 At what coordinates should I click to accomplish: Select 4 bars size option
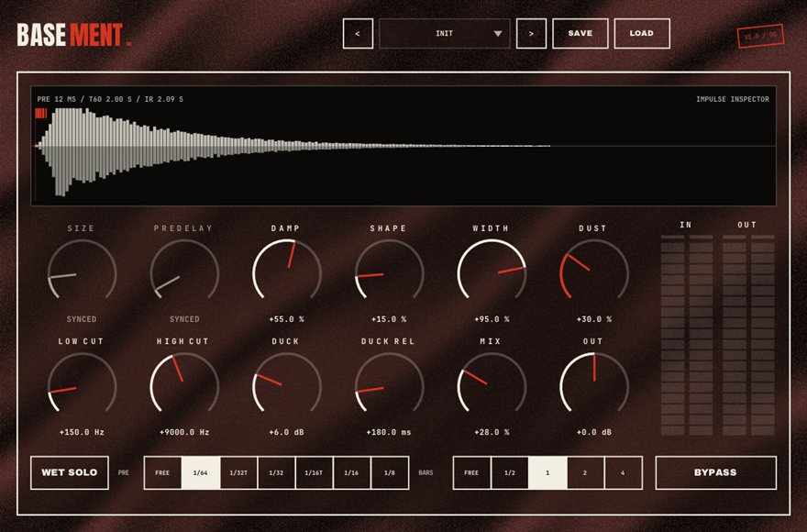tap(624, 472)
